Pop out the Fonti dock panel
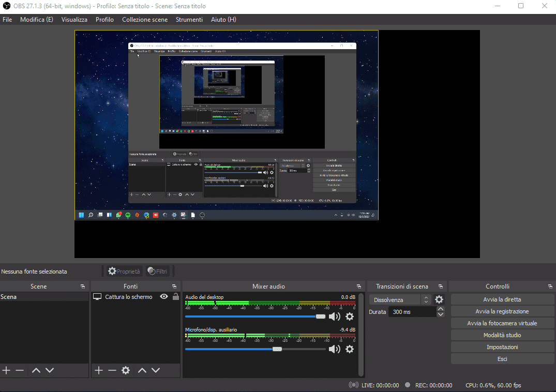 pos(174,287)
